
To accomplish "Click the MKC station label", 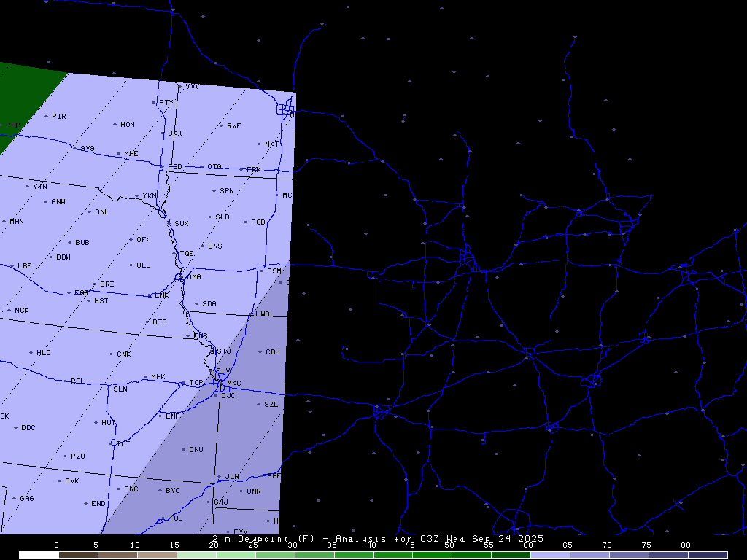I will (234, 384).
